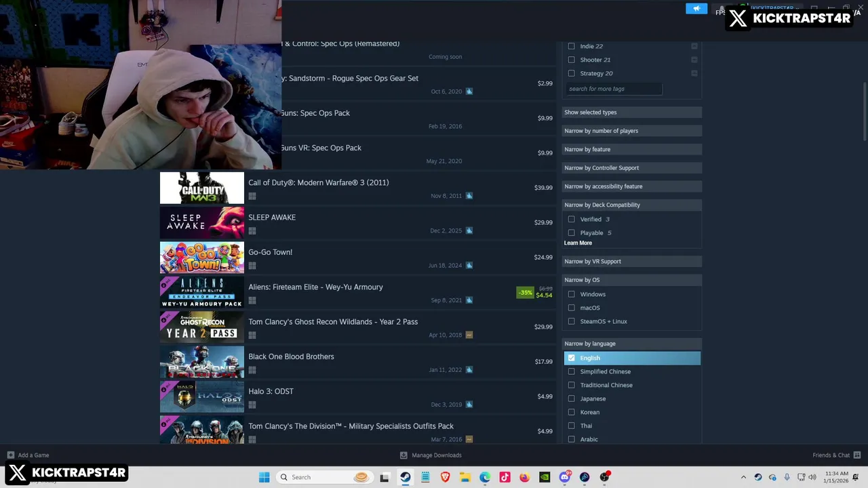Click the blue badge icon beside Dec 2, 2025
This screenshot has height=488, width=868.
(469, 230)
